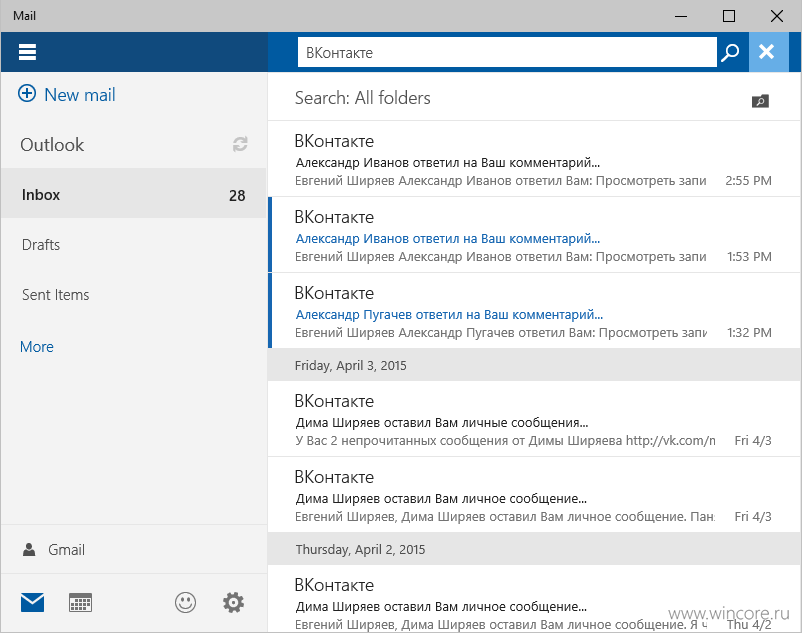Image resolution: width=802 pixels, height=633 pixels.
Task: Open the Settings gear icon
Action: (x=233, y=602)
